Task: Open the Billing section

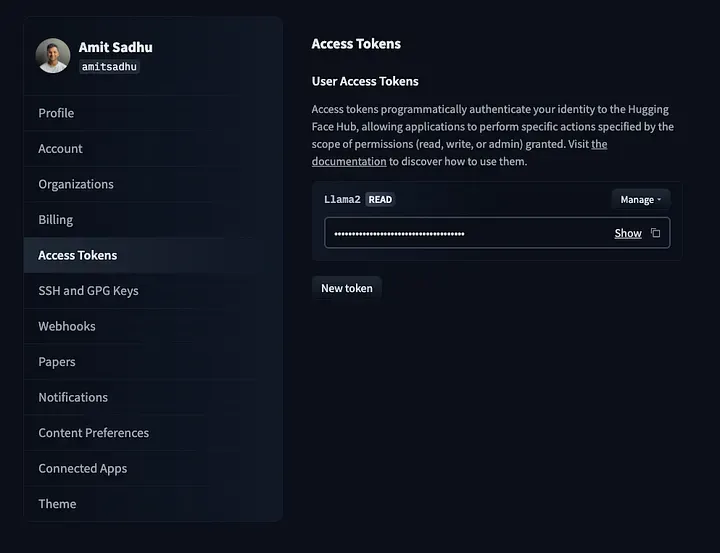Action: pyautogui.click(x=56, y=220)
